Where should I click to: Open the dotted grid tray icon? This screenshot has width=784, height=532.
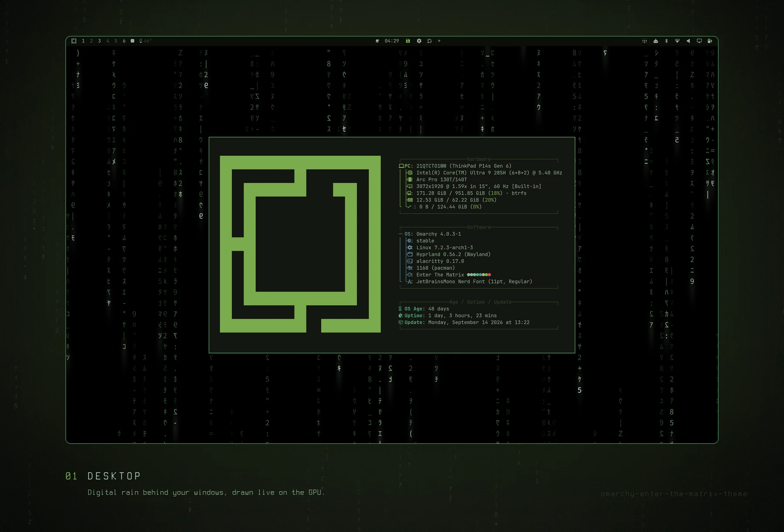pos(645,41)
